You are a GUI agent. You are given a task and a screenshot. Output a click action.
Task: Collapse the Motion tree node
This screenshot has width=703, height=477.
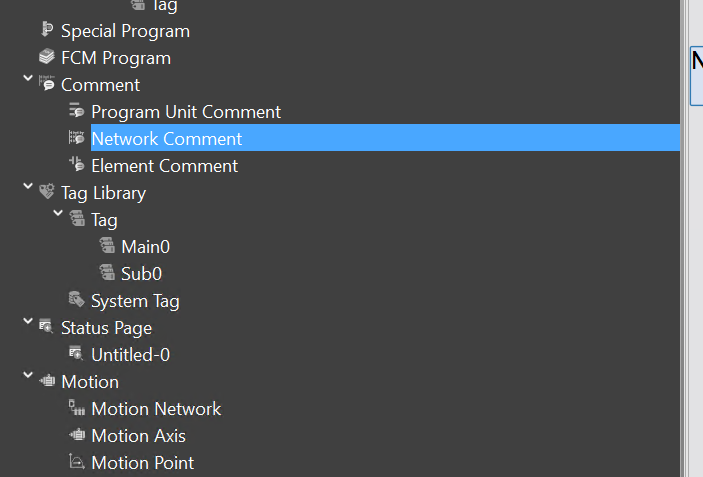tap(27, 376)
